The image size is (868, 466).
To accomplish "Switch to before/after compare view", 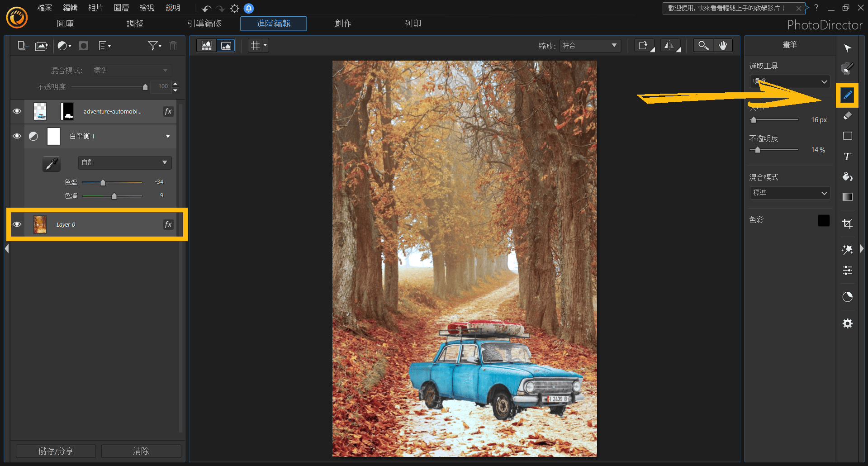I will pyautogui.click(x=207, y=45).
